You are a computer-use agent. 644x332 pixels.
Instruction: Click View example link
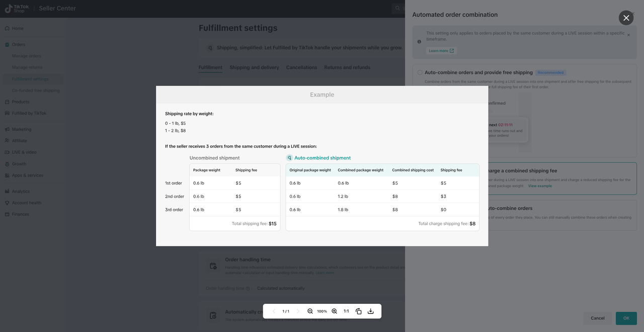pyautogui.click(x=540, y=186)
